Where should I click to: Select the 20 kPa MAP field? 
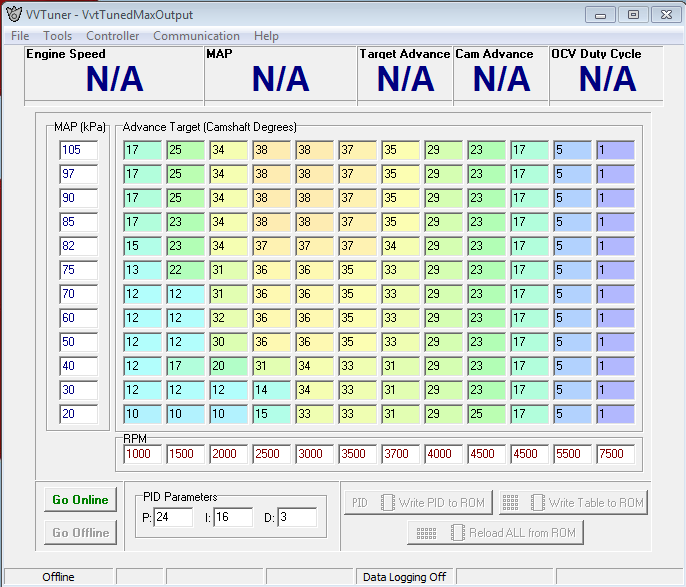(78, 414)
